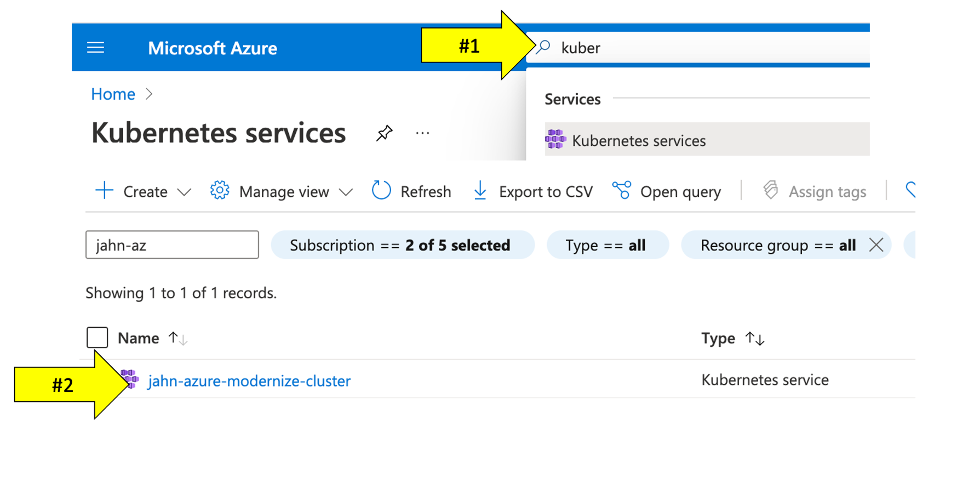The image size is (980, 478).
Task: Open the Type filter pill
Action: 607,245
